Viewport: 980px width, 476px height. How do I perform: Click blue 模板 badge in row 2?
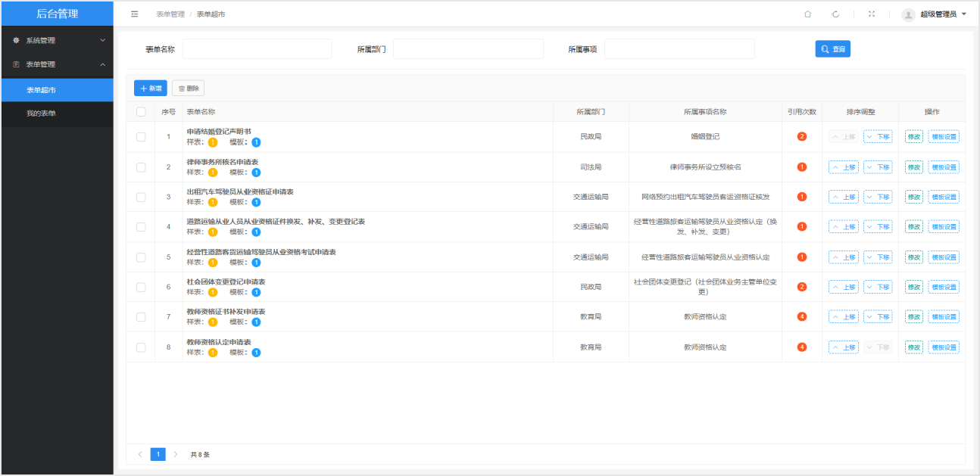coord(256,173)
